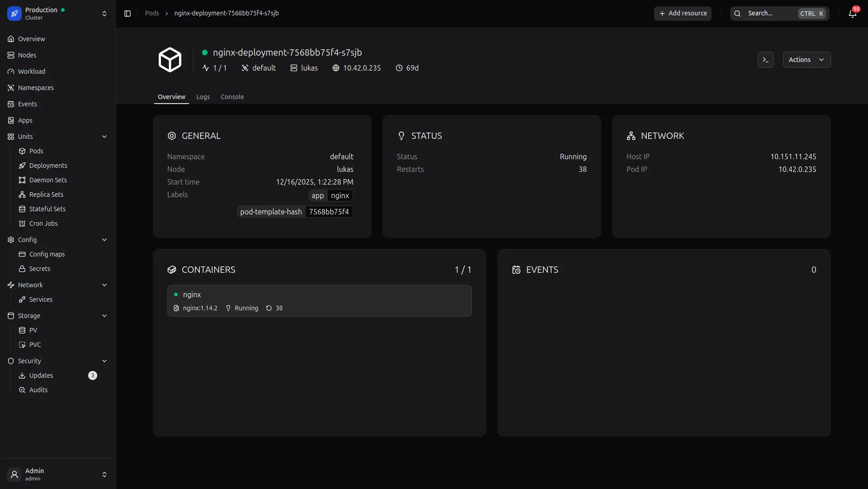Collapse the Units section

coord(104,137)
